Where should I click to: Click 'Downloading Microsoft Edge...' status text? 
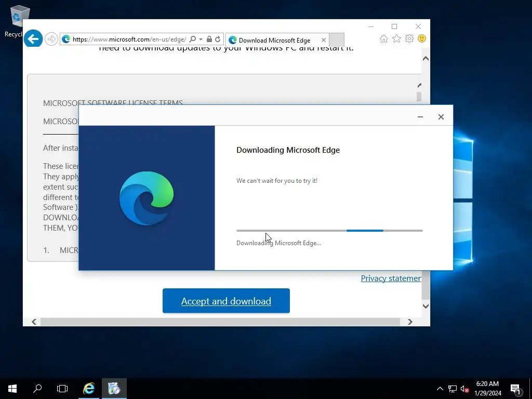point(278,243)
